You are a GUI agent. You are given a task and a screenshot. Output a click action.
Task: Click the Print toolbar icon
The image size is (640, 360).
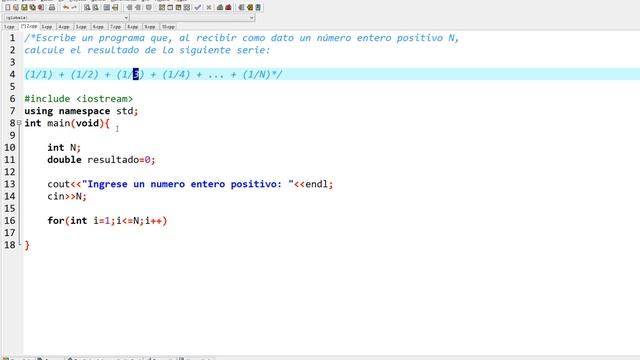coord(52,7)
